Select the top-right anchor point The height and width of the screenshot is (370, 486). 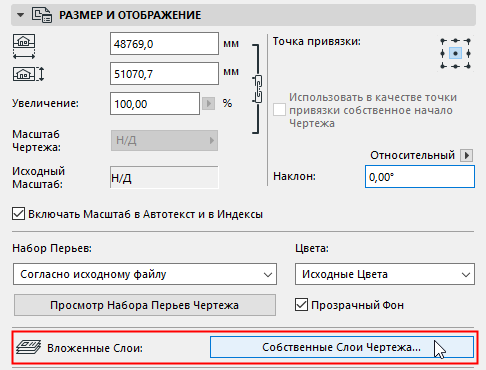point(468,41)
